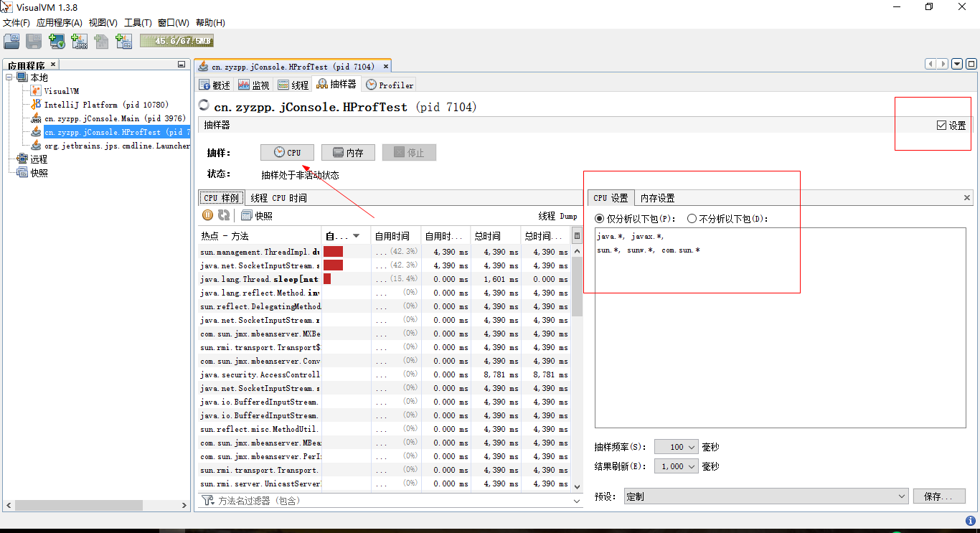Image resolution: width=980 pixels, height=533 pixels.
Task: Open the 预设 preset dropdown
Action: pos(763,496)
